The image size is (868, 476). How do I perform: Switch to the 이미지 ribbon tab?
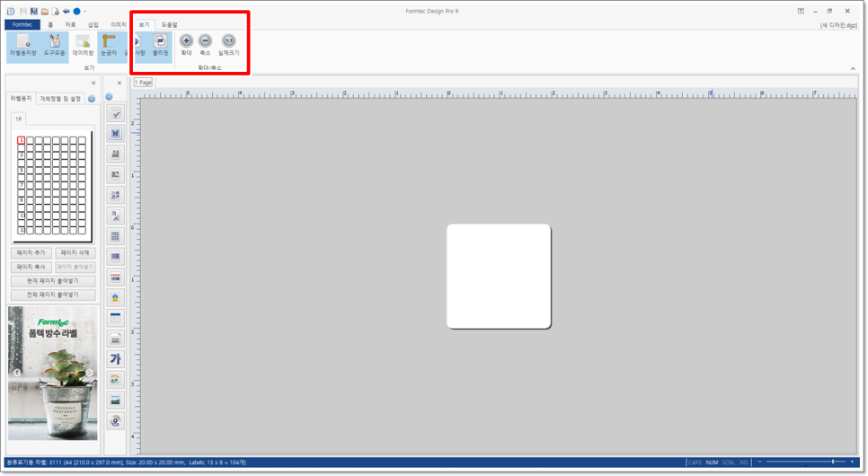pyautogui.click(x=118, y=24)
